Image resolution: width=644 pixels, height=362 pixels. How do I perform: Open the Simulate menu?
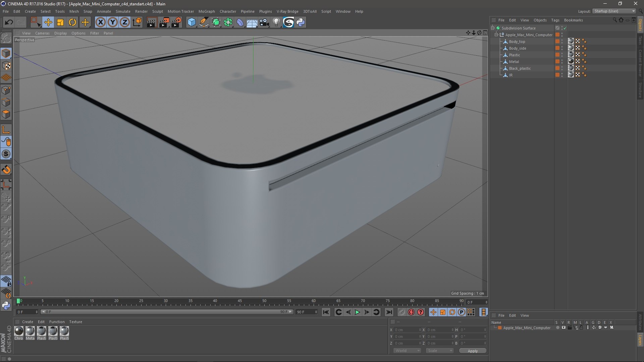[123, 11]
